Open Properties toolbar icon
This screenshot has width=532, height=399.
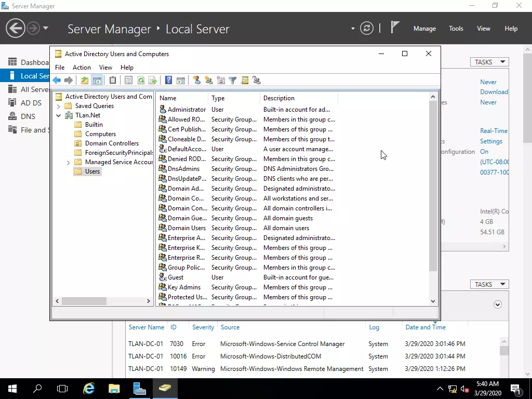128,81
